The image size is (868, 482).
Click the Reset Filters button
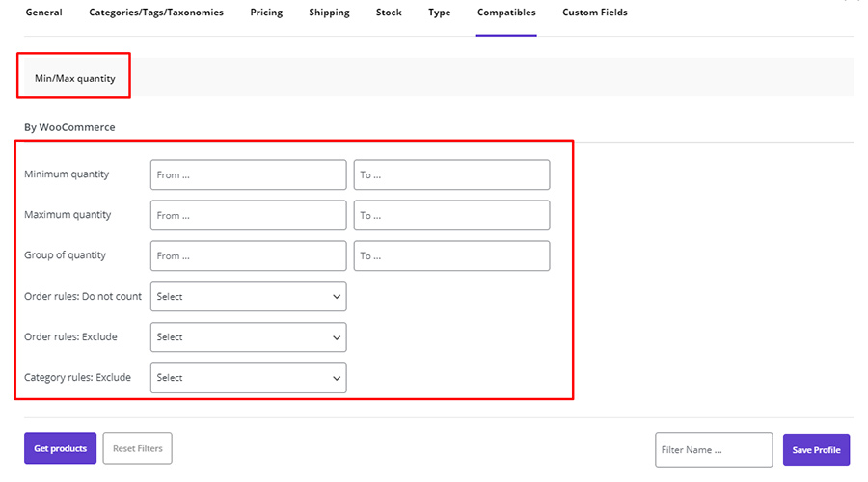137,448
